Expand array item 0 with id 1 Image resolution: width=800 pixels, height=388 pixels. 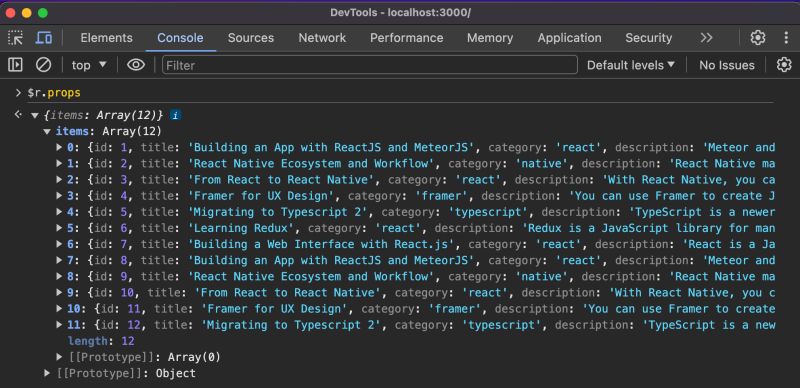[60, 148]
